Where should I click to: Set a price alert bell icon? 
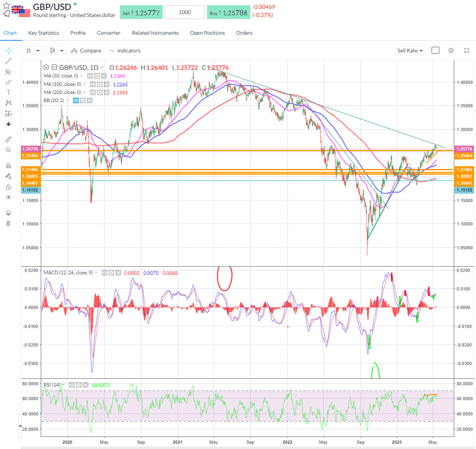6,14
